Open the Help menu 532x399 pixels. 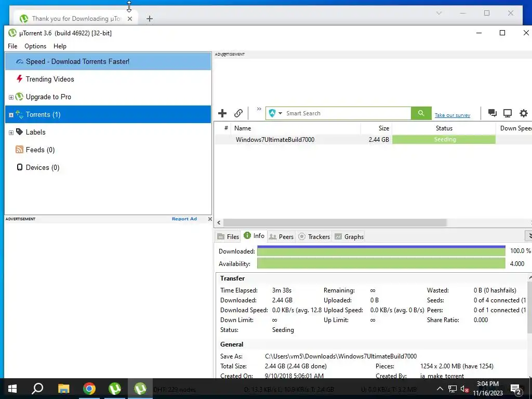tap(60, 46)
